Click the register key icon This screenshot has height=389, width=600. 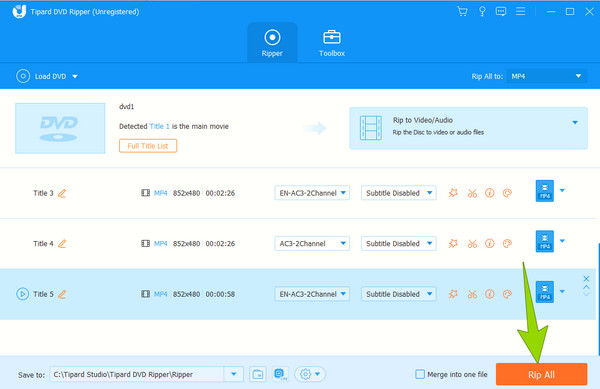[482, 11]
